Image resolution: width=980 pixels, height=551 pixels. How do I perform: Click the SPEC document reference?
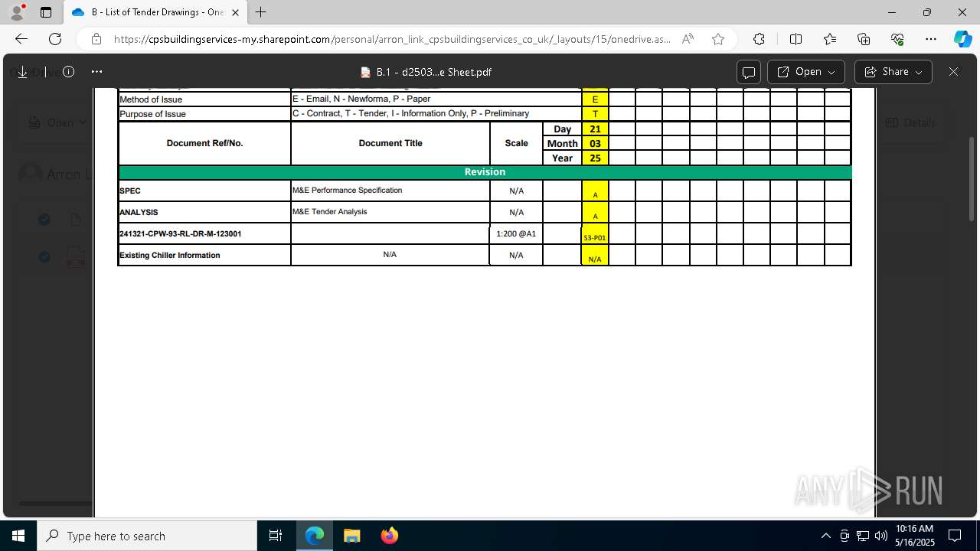pyautogui.click(x=130, y=191)
